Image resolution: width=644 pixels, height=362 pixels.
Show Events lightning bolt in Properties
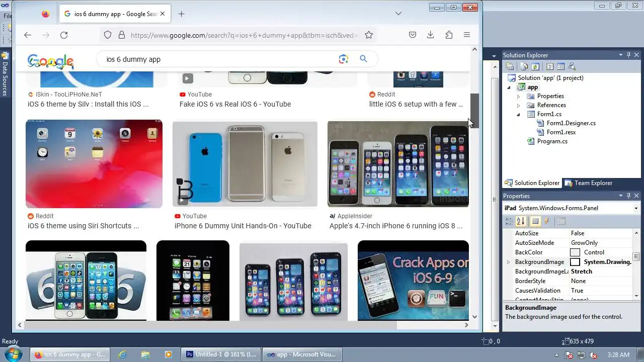coord(546,221)
